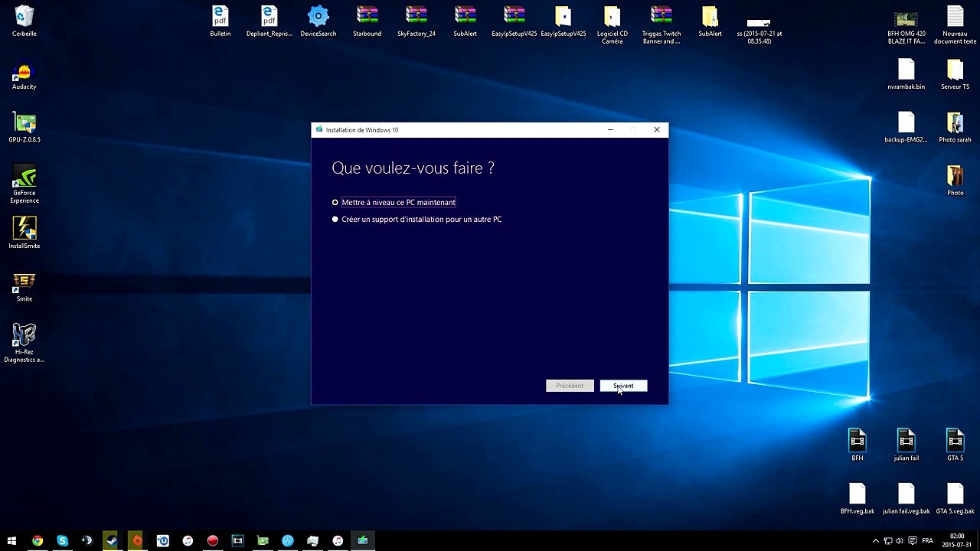The image size is (980, 551).
Task: Open Origin from the taskbar
Action: [x=137, y=540]
